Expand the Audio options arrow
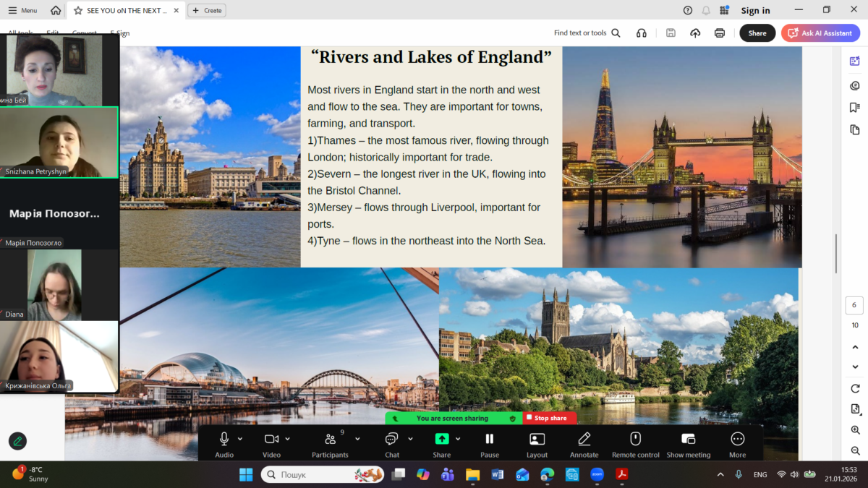This screenshot has width=868, height=488. coord(240,439)
